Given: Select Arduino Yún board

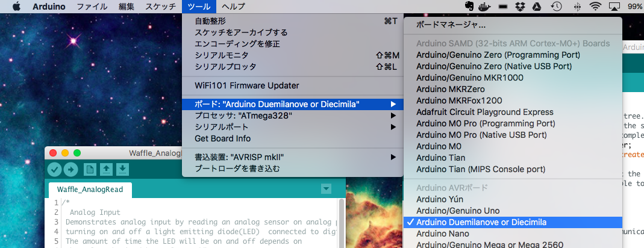Looking at the screenshot, I should [x=513, y=200].
